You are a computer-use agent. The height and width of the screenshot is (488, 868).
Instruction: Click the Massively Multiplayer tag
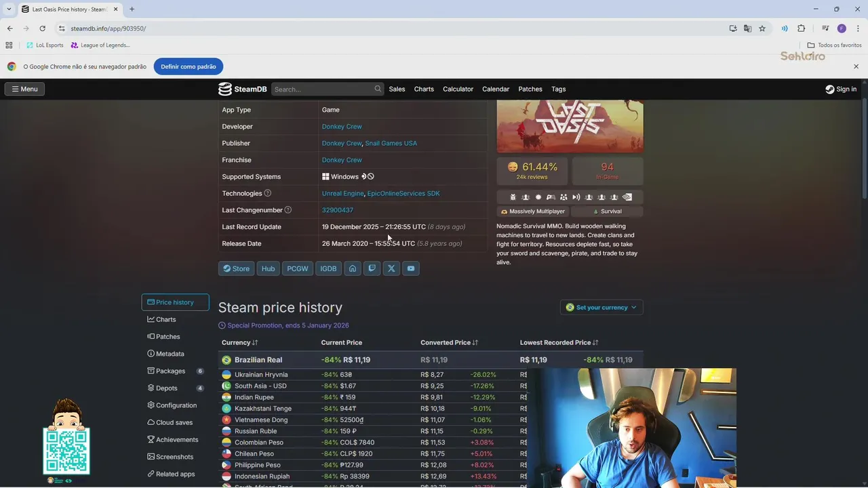click(x=532, y=211)
